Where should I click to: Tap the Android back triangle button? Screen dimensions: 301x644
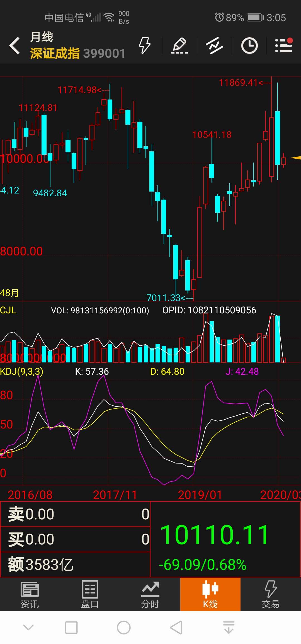[x=176, y=628]
